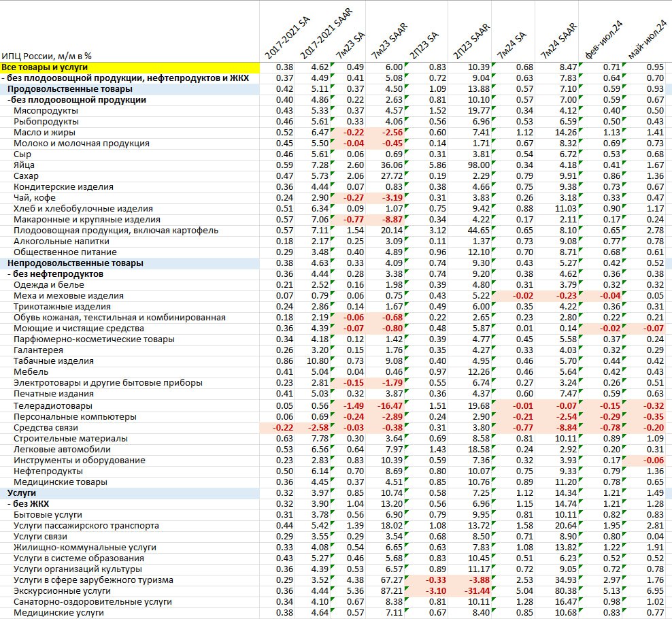Screen dimensions: 672x619
Task: Click the "2017-2021 SA" column header
Action: (287, 39)
